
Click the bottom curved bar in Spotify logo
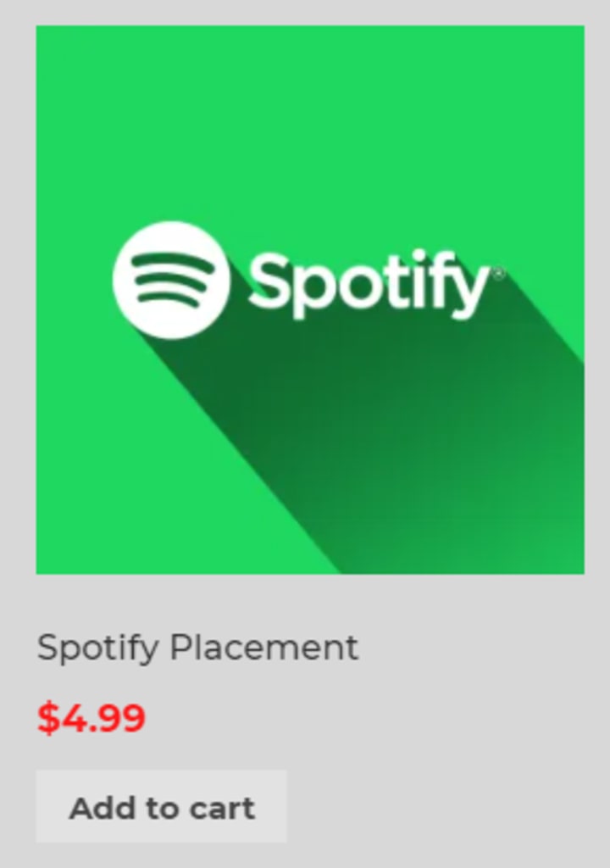pyautogui.click(x=169, y=298)
